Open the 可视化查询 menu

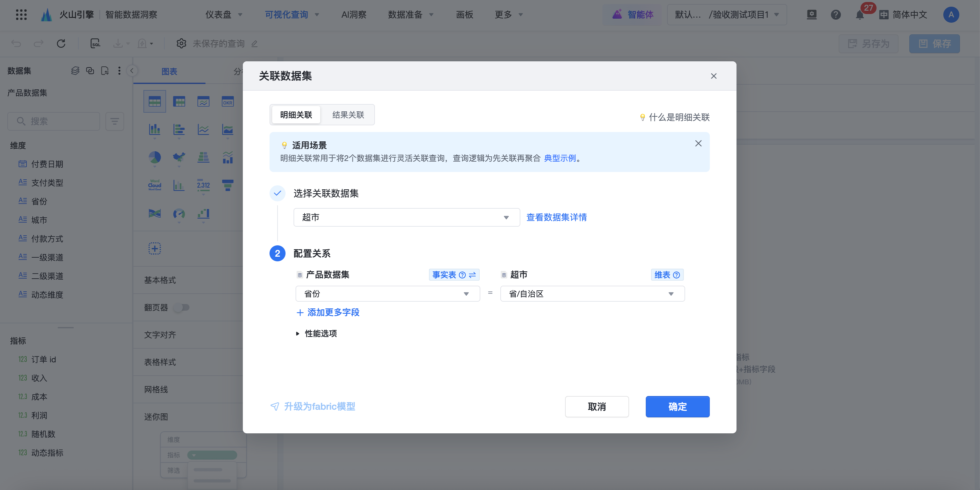tap(292, 15)
